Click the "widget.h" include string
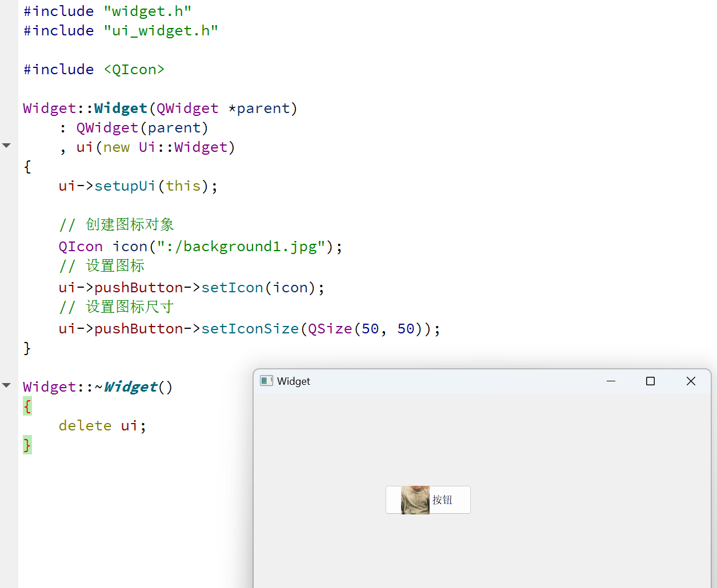Image resolution: width=717 pixels, height=588 pixels. 147,11
